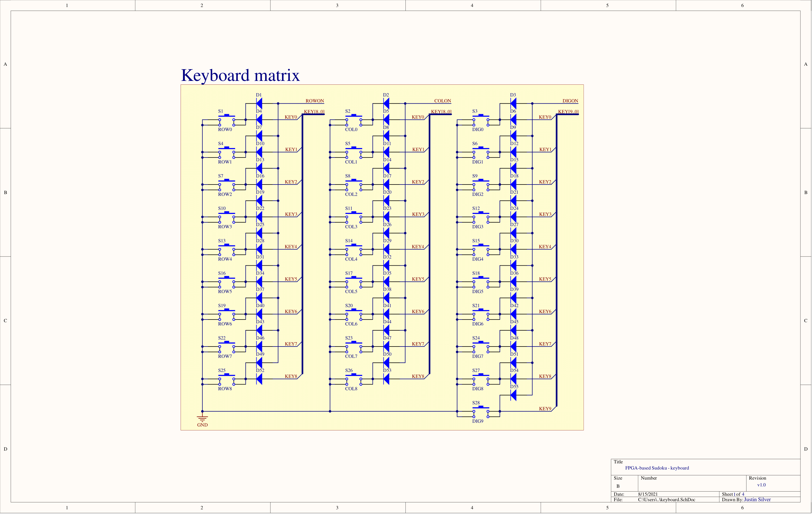Select the COL5 switch comment
812x514 pixels.
351,292
